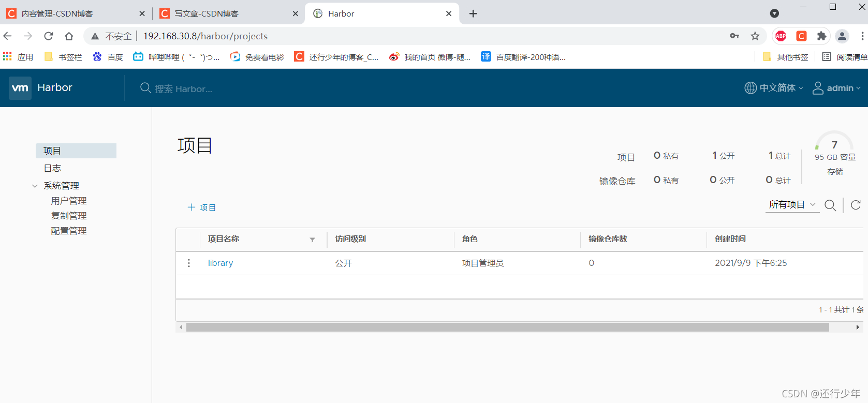Open 复制管理 in the sidebar
Viewport: 868px width, 403px height.
pyautogui.click(x=69, y=216)
